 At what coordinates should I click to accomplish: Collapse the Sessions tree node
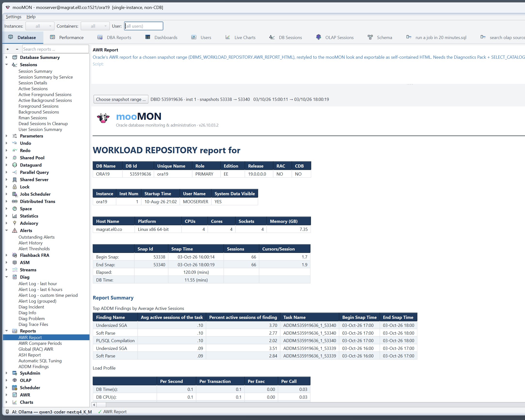tap(7, 65)
